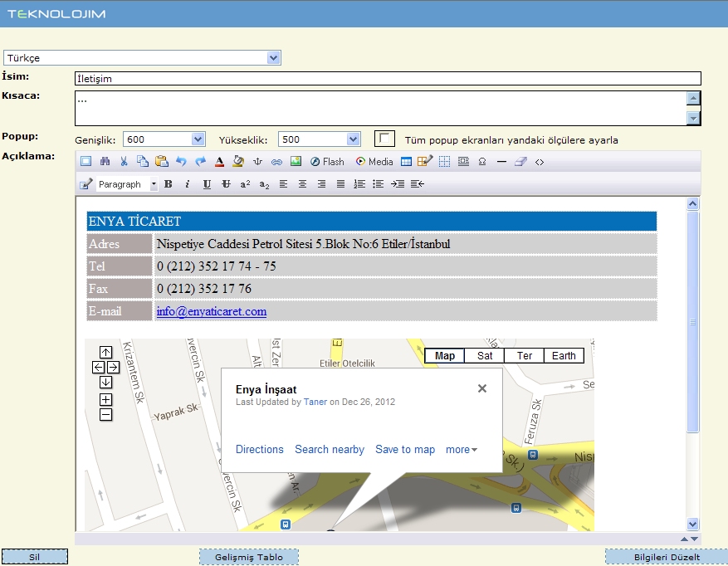Open Find with the binoculars icon
This screenshot has width=728, height=566.
pos(105,162)
